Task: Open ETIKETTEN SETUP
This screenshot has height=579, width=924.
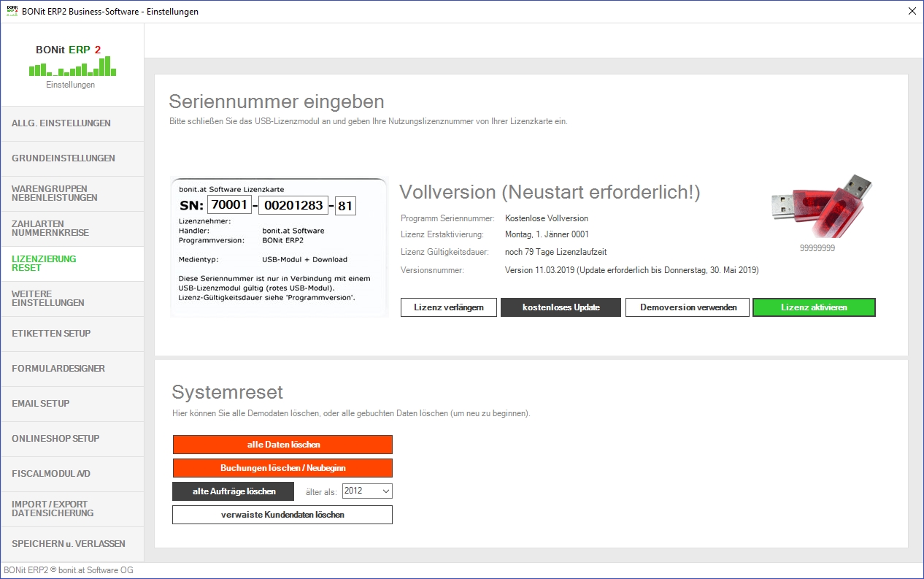Action: click(x=72, y=334)
